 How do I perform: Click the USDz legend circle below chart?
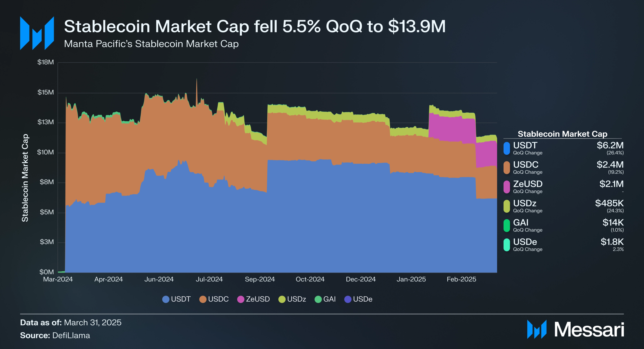click(282, 299)
